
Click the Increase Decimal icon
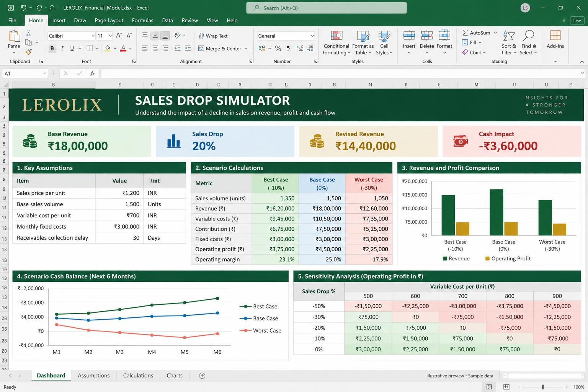click(x=300, y=48)
